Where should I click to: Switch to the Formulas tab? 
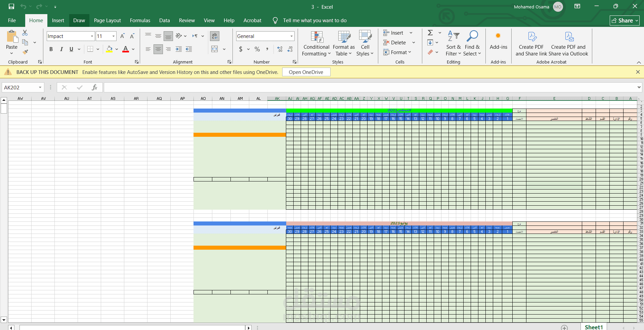tap(140, 20)
